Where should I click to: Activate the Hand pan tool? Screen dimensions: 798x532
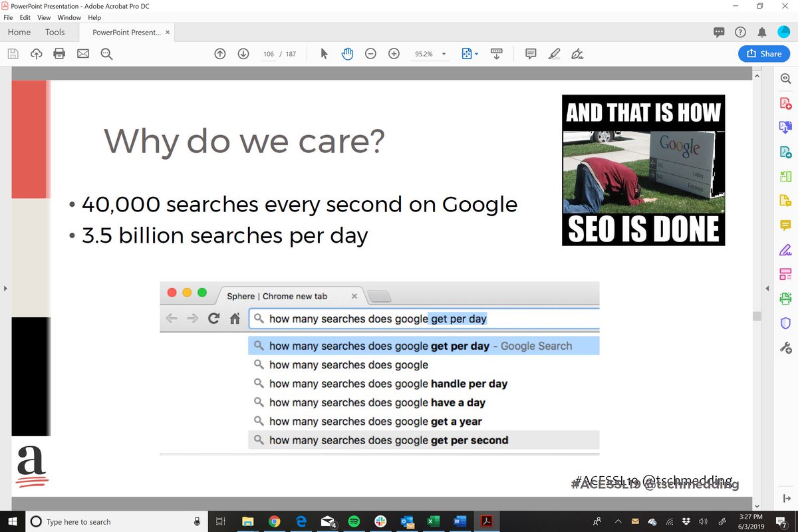pyautogui.click(x=347, y=54)
